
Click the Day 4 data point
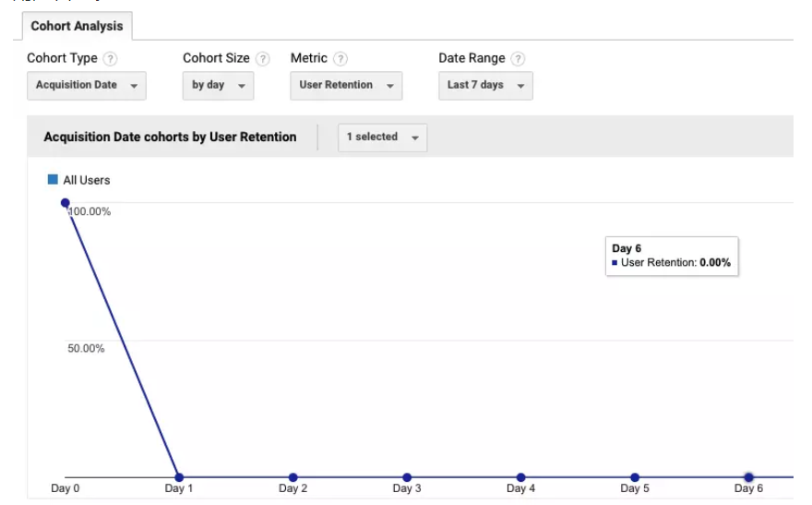[x=521, y=477]
